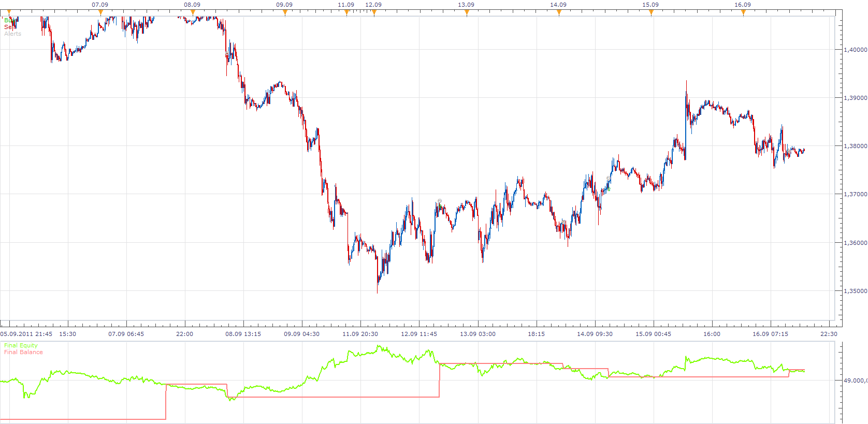Click the orange marker under 14.09
Viewport: 868px width, 424px height.
559,13
